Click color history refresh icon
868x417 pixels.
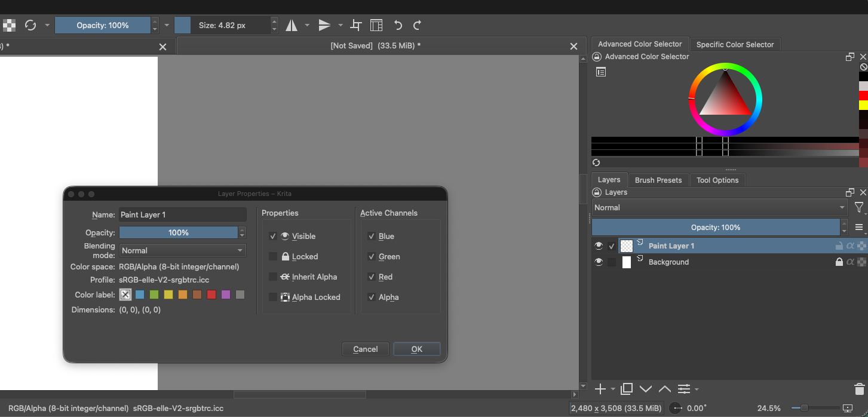596,162
